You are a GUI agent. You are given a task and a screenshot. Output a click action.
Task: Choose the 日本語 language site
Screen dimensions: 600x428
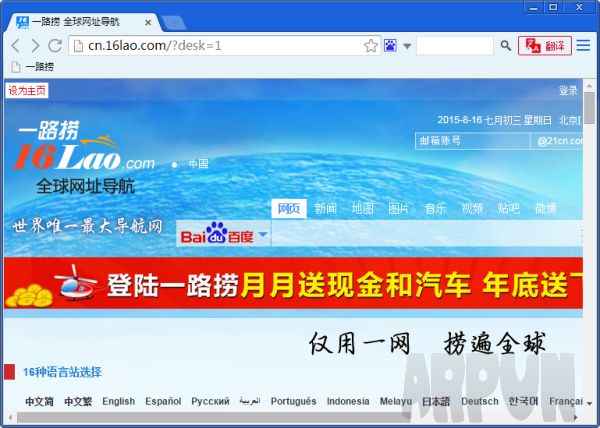pos(436,401)
